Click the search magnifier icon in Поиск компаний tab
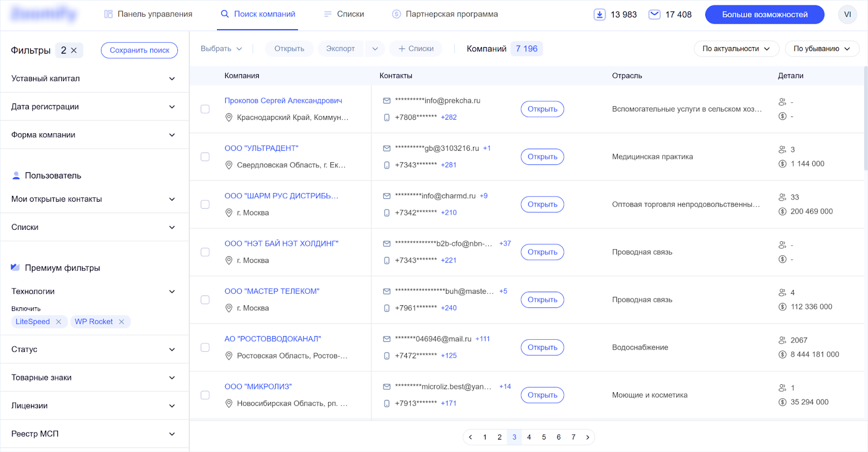This screenshot has height=452, width=868. pyautogui.click(x=225, y=14)
